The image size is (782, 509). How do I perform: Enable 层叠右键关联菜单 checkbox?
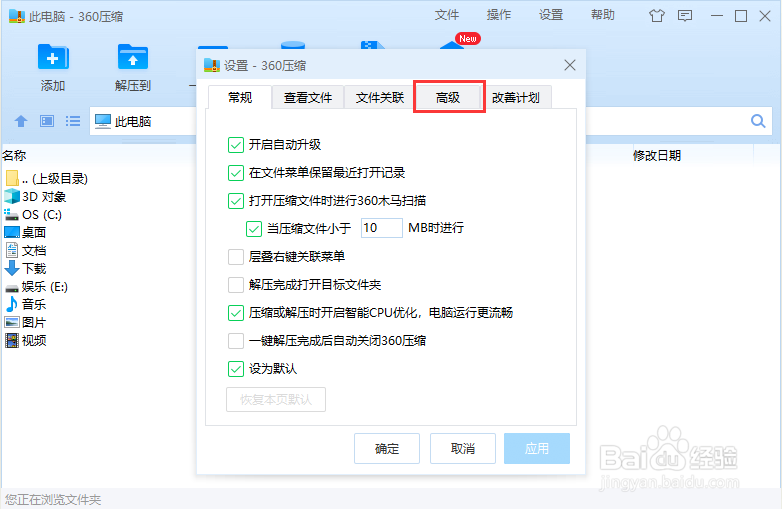(x=235, y=256)
